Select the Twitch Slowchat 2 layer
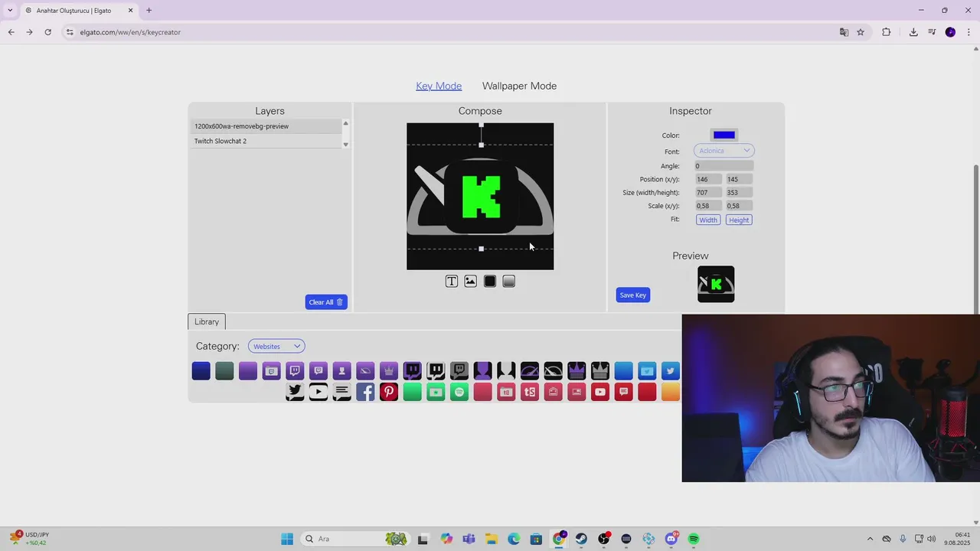Screen dimensions: 980x551 click(x=266, y=141)
